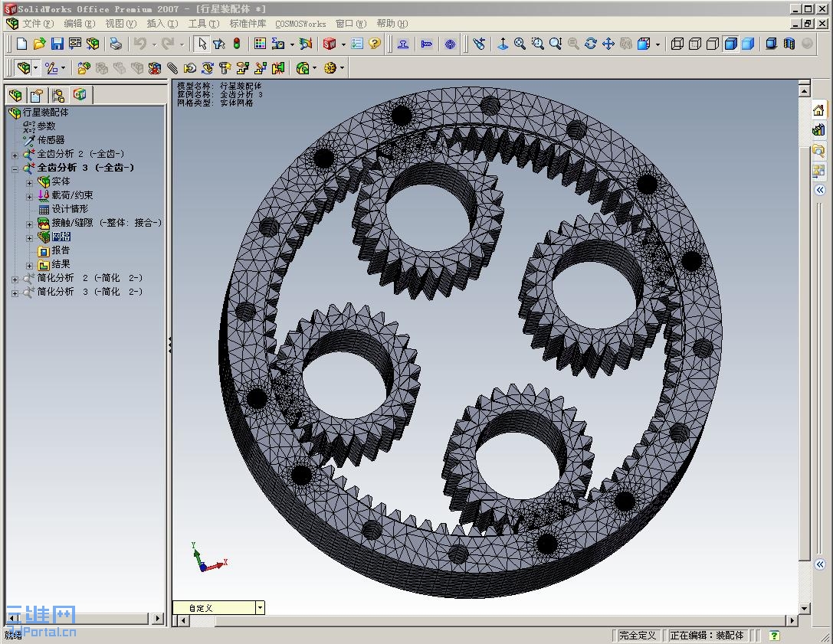Open the FeatureManager design tree tab
The width and height of the screenshot is (833, 644).
15,95
